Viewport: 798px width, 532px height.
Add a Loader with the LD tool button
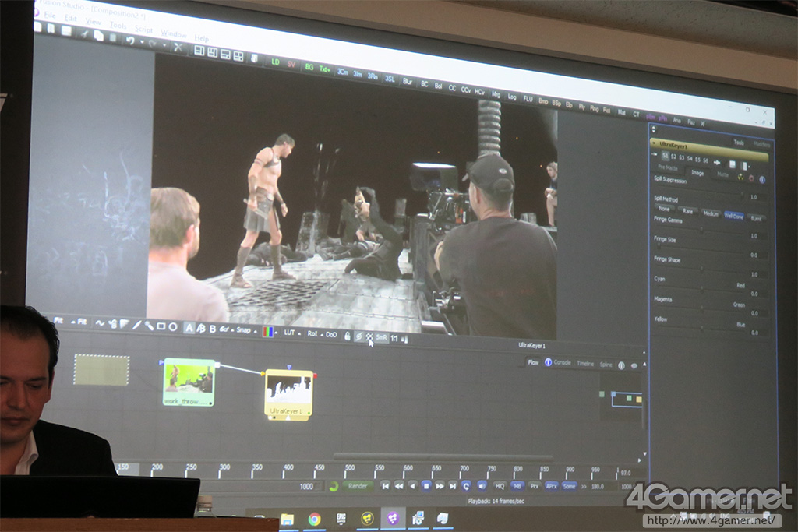tap(275, 62)
